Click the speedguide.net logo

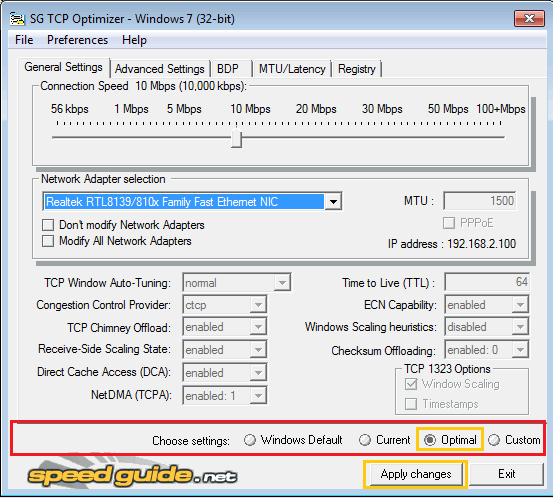(x=132, y=475)
